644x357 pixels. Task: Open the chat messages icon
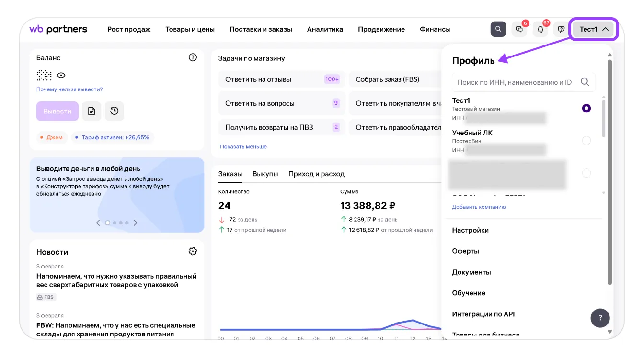pos(519,29)
